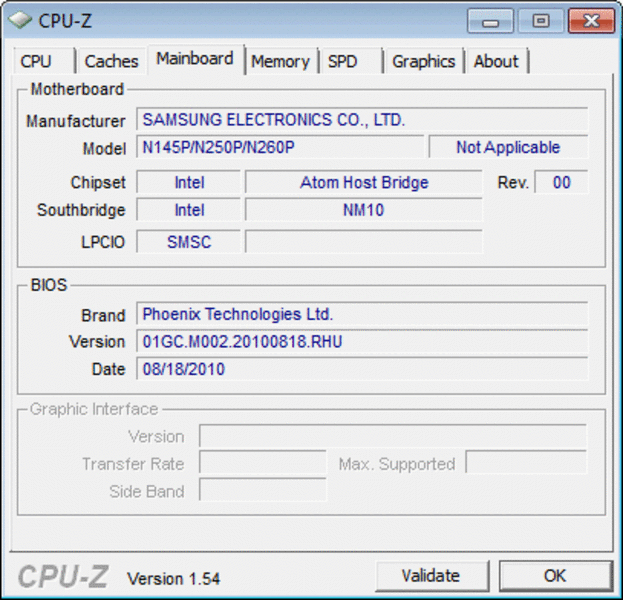Image resolution: width=623 pixels, height=600 pixels.
Task: Click the Manufacturer label
Action: click(x=75, y=121)
